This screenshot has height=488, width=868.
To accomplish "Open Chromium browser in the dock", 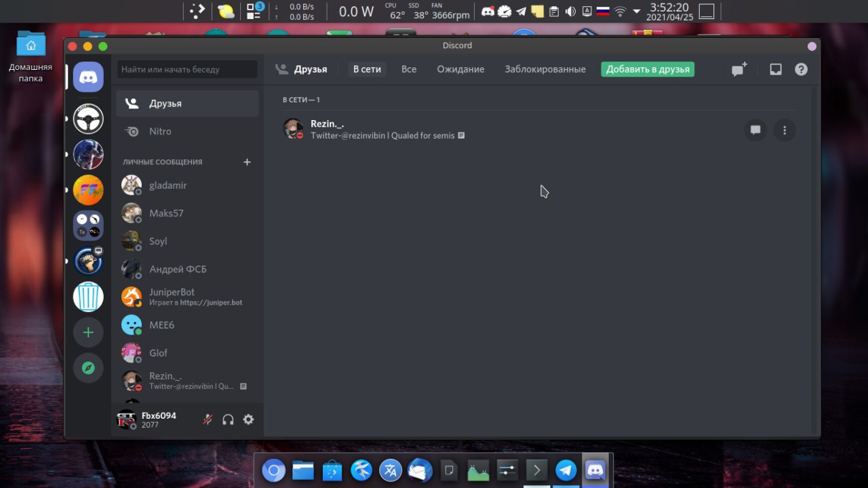I will click(274, 470).
